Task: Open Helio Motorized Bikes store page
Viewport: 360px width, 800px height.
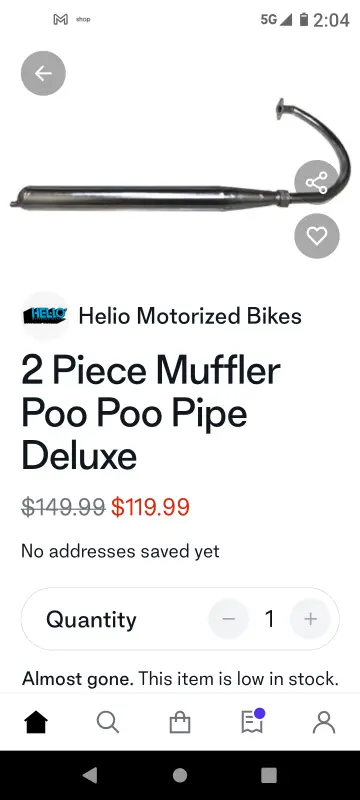Action: click(x=190, y=316)
